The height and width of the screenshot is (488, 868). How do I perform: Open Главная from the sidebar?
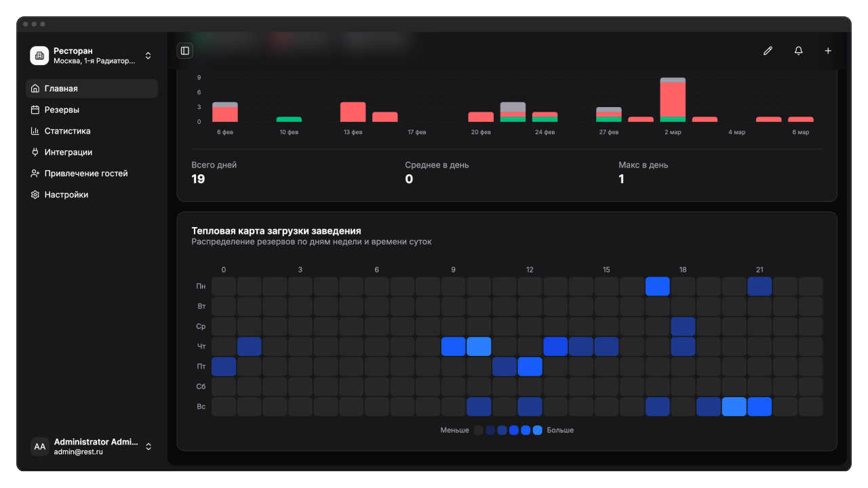point(61,89)
